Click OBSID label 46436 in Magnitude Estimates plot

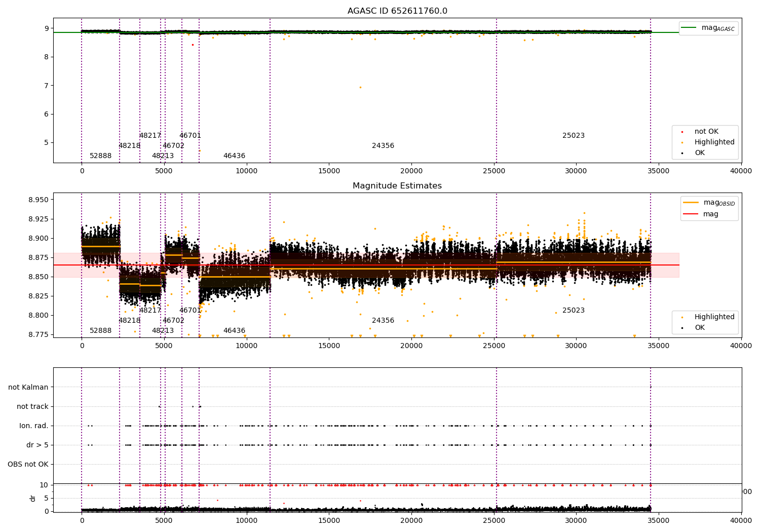click(x=234, y=331)
